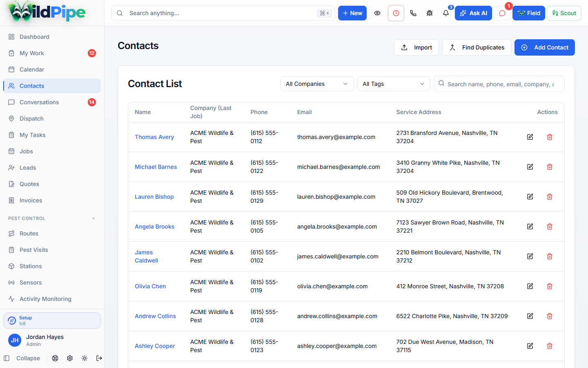Open Stations in sidebar
The image size is (588, 368).
(x=52, y=266)
